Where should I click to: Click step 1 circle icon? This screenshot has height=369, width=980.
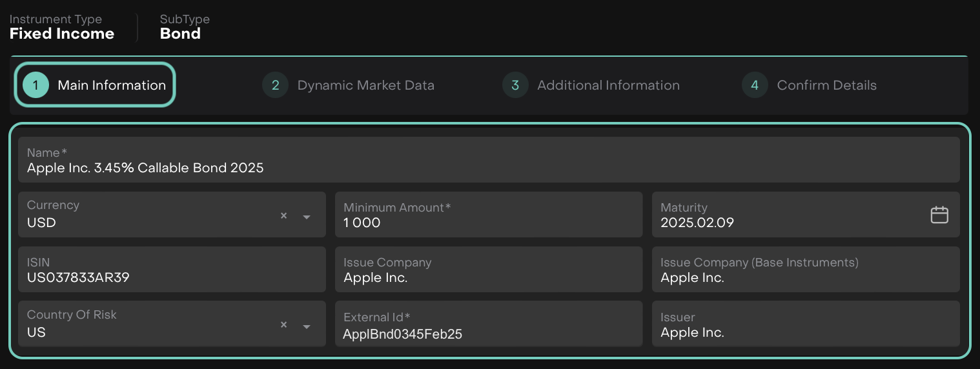[36, 85]
